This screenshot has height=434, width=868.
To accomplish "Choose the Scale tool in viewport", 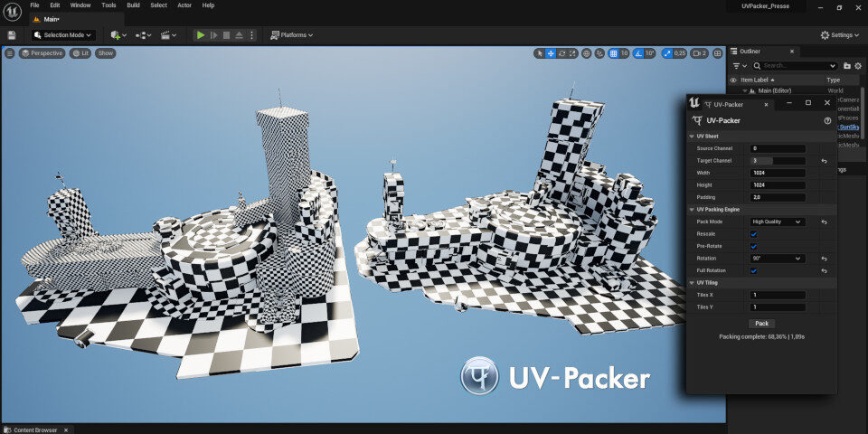I will tap(573, 53).
